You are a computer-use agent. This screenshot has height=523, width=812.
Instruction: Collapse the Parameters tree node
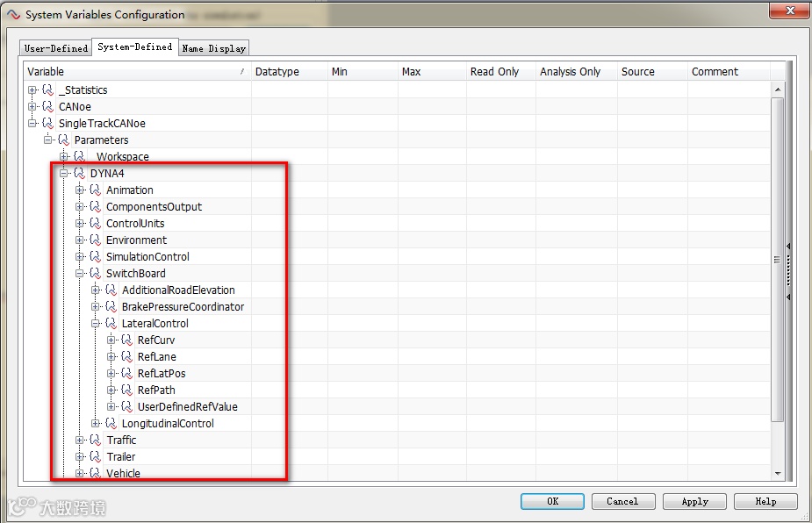tap(48, 140)
